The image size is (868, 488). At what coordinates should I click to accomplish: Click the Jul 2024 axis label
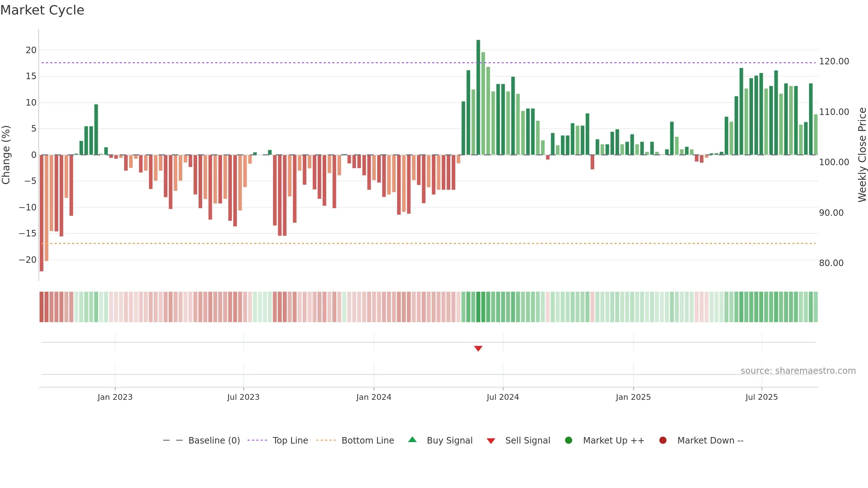503,397
